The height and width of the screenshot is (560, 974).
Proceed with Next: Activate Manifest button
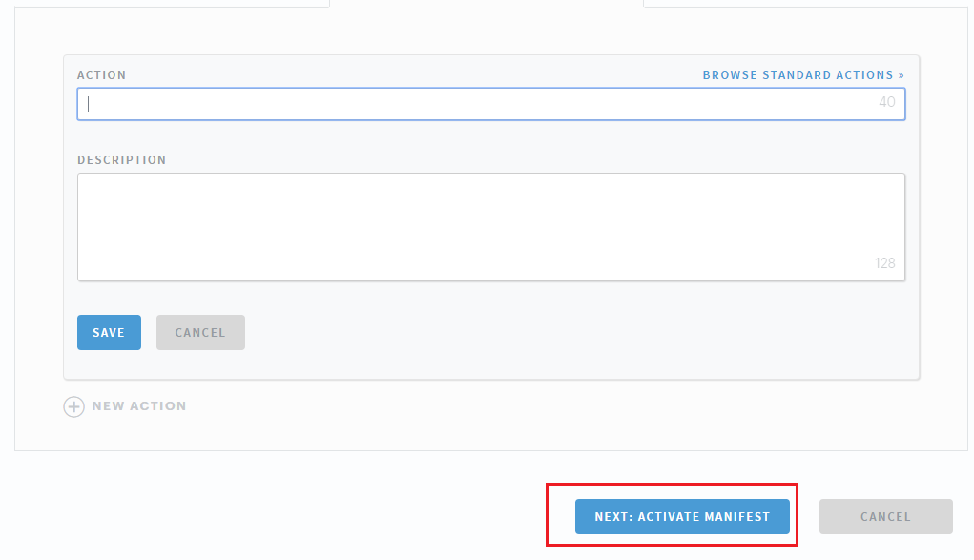tap(682, 516)
